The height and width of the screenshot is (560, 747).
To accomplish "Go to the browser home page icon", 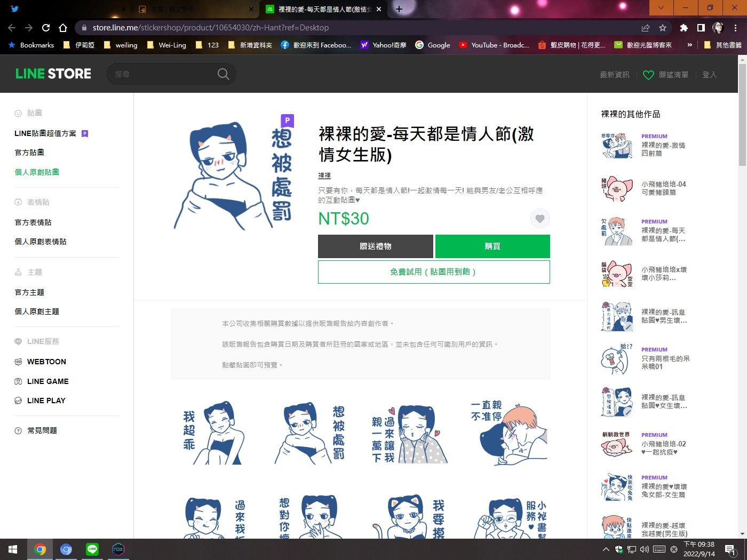I will (x=63, y=28).
